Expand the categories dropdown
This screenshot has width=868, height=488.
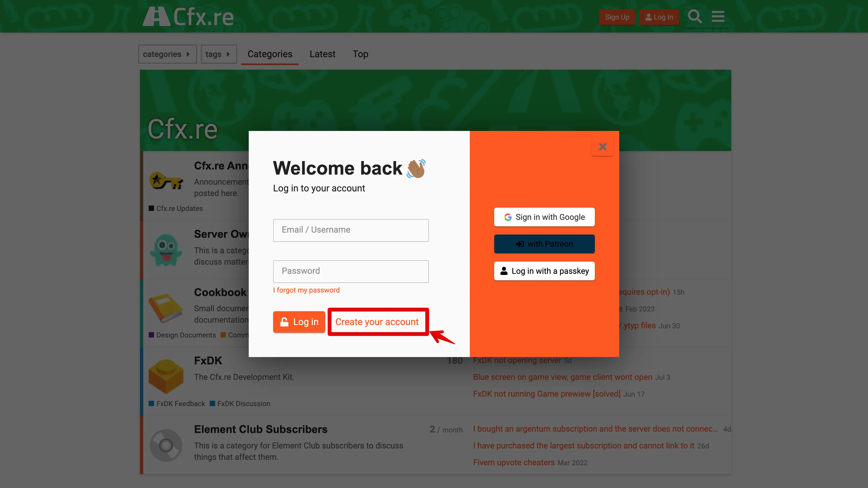(x=167, y=54)
